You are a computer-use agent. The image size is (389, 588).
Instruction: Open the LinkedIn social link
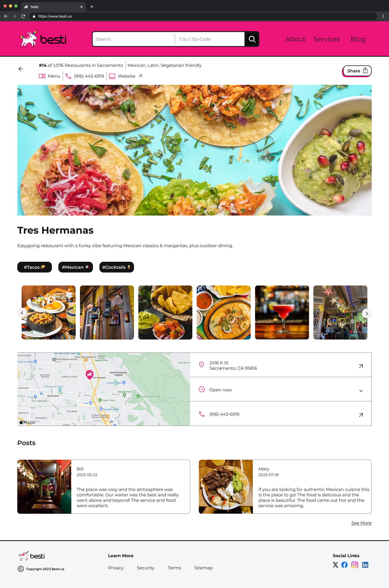pos(365,565)
